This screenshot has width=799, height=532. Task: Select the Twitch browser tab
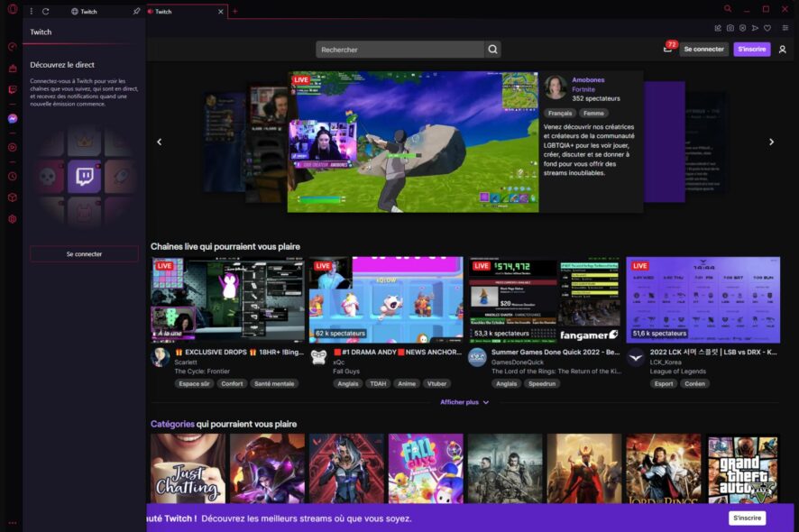tap(186, 11)
